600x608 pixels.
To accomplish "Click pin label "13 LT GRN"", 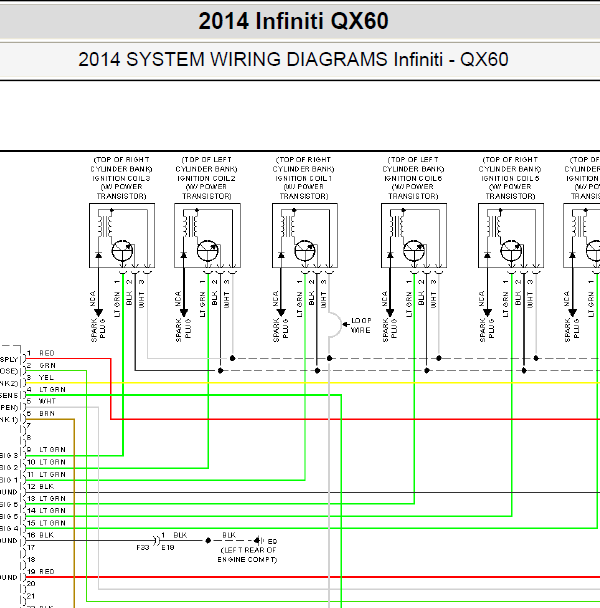I will [x=46, y=498].
